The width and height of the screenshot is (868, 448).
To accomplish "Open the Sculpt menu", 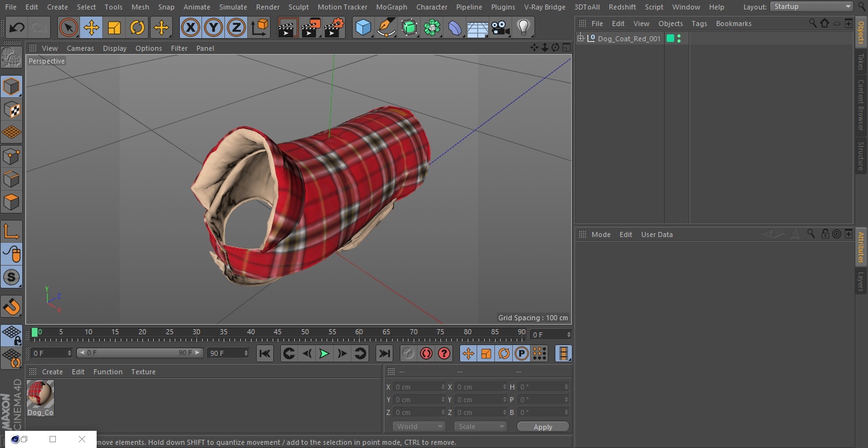I will pyautogui.click(x=298, y=7).
